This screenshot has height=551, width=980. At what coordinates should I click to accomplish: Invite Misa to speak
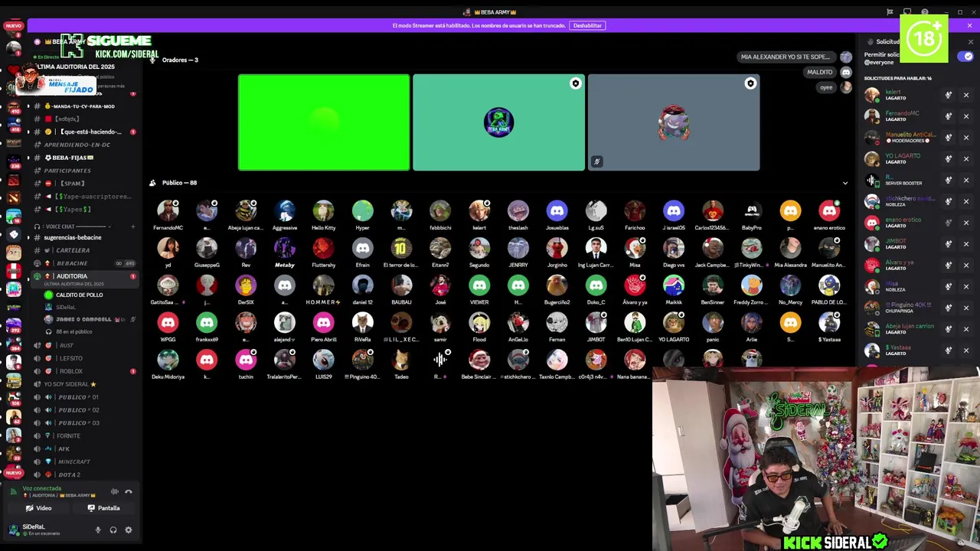pos(948,286)
